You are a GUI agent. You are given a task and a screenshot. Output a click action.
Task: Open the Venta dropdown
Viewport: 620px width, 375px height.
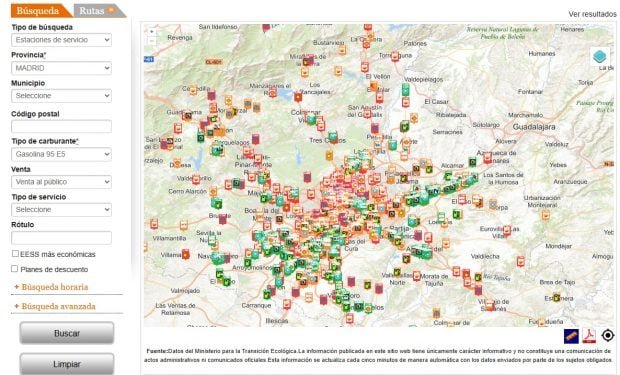[61, 182]
